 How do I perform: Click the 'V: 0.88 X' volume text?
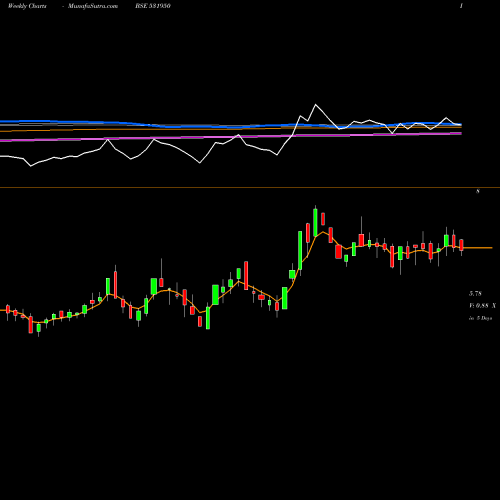point(482,306)
